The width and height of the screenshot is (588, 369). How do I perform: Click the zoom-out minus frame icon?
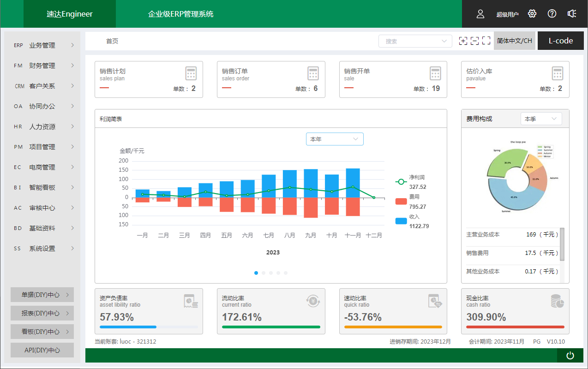point(474,41)
